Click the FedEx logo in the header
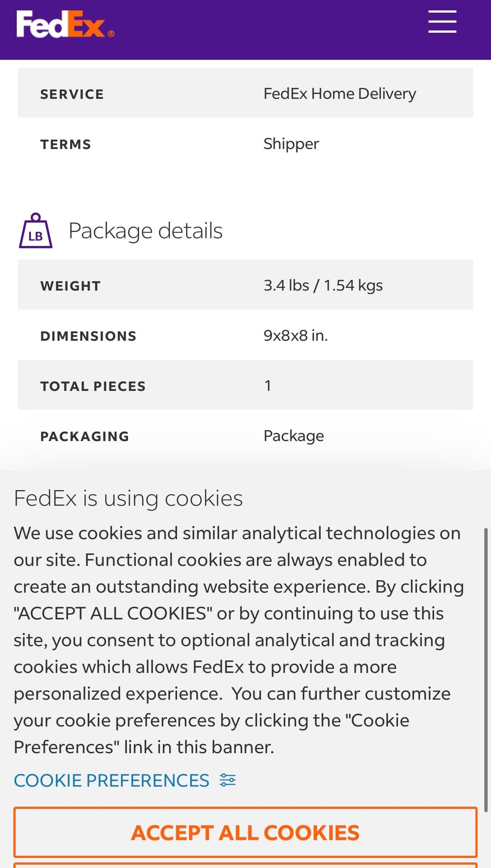 (65, 24)
